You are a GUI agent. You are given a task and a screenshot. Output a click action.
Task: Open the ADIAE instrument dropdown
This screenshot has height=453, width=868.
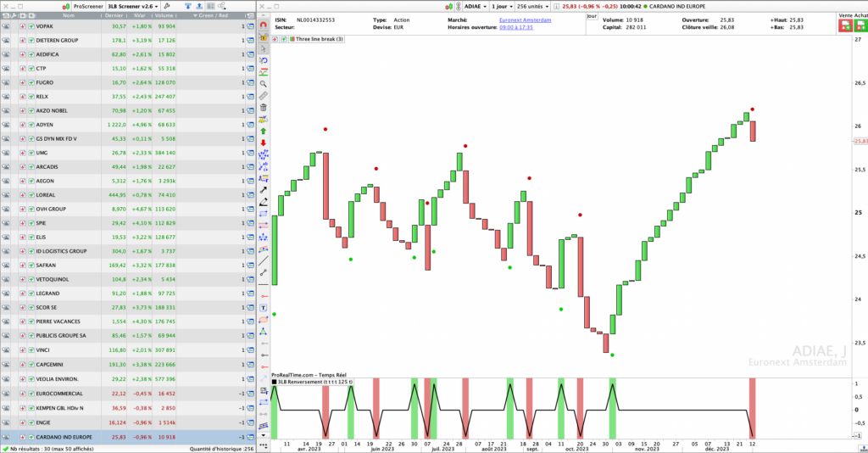click(x=476, y=7)
